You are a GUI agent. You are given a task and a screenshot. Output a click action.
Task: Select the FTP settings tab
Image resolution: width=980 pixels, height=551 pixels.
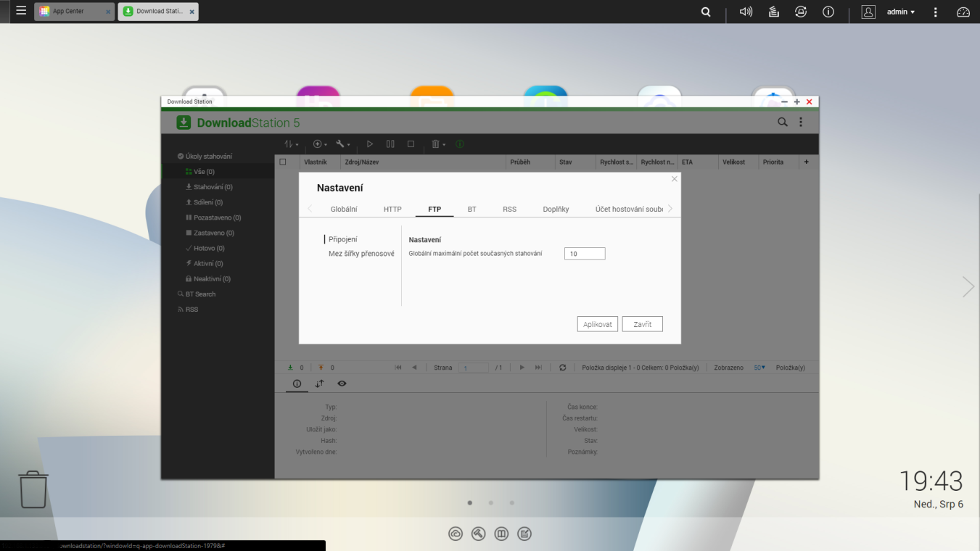(435, 209)
